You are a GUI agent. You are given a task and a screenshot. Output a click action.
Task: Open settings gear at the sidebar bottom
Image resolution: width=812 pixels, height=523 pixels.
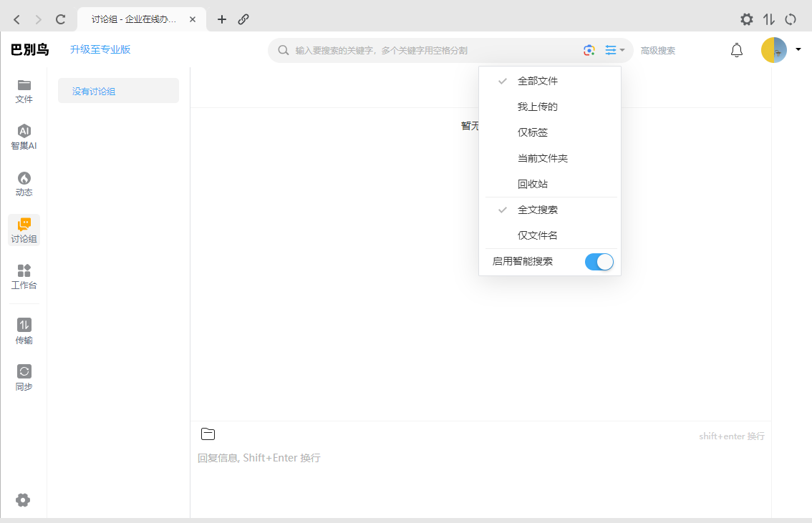23,499
